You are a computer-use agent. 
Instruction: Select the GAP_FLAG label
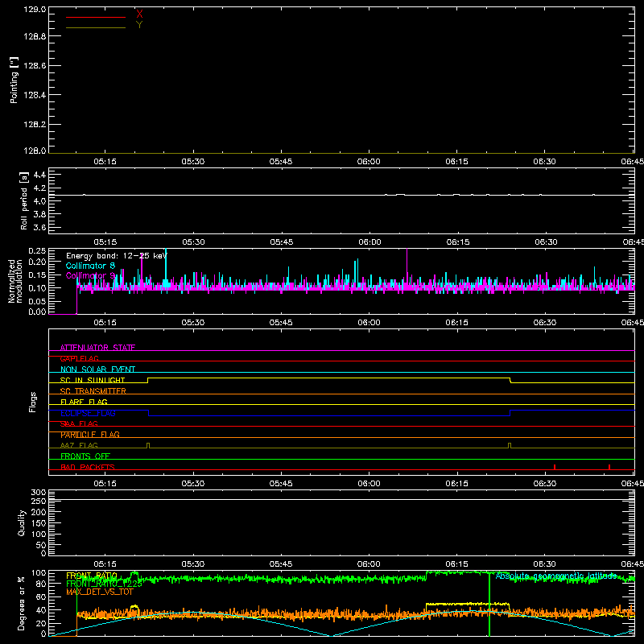pos(79,358)
